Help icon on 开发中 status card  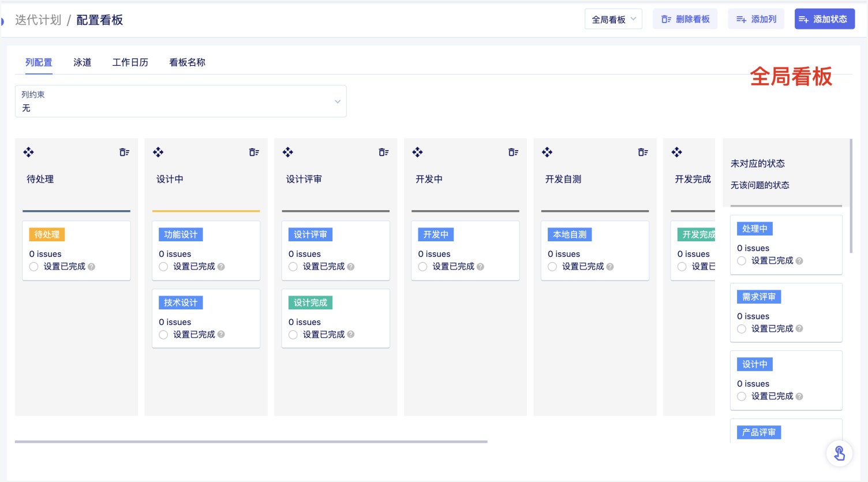(481, 267)
